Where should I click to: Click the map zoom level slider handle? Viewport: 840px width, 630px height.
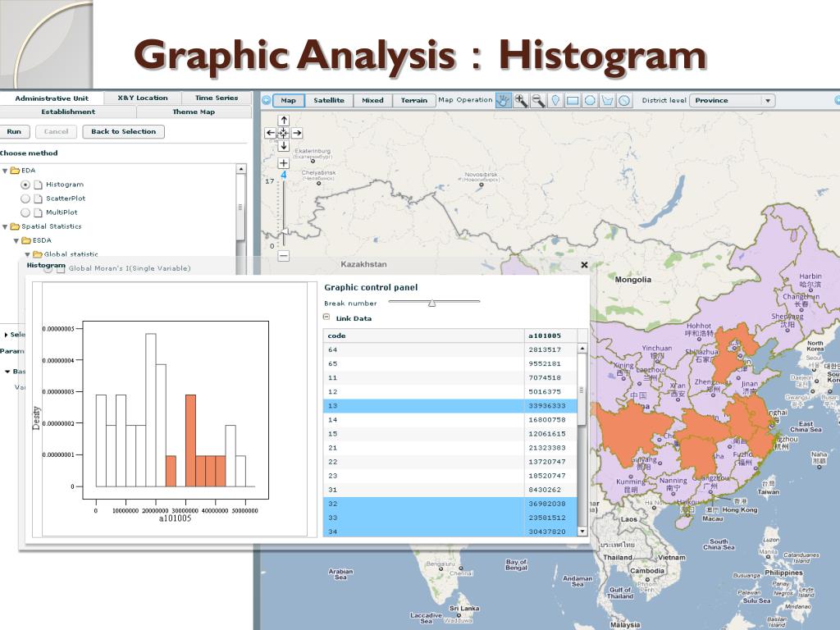(285, 231)
